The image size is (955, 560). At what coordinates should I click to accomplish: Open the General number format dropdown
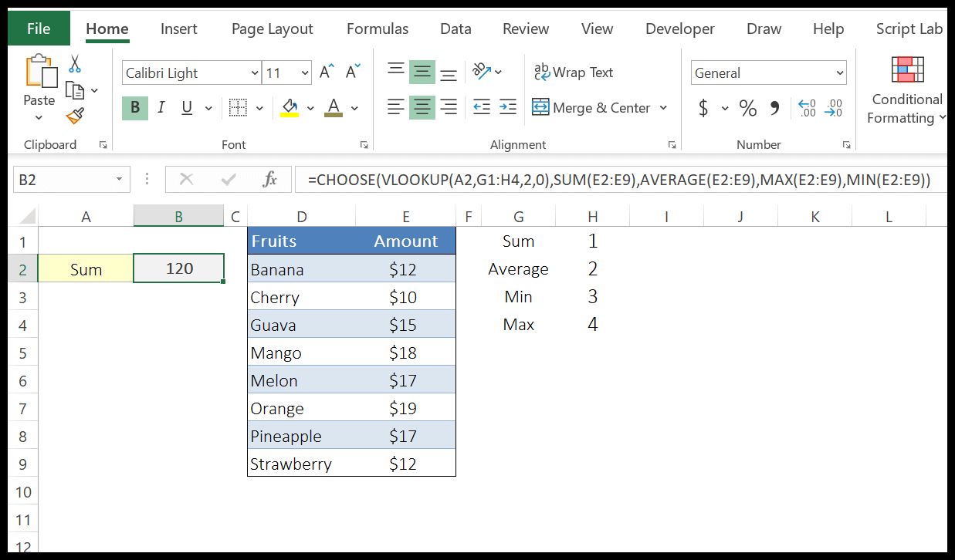841,72
